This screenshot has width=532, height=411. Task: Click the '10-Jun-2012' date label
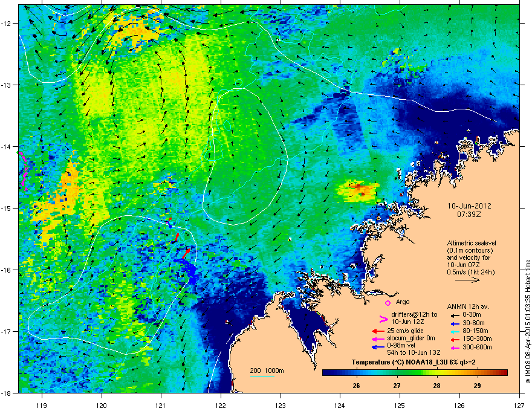(x=469, y=206)
